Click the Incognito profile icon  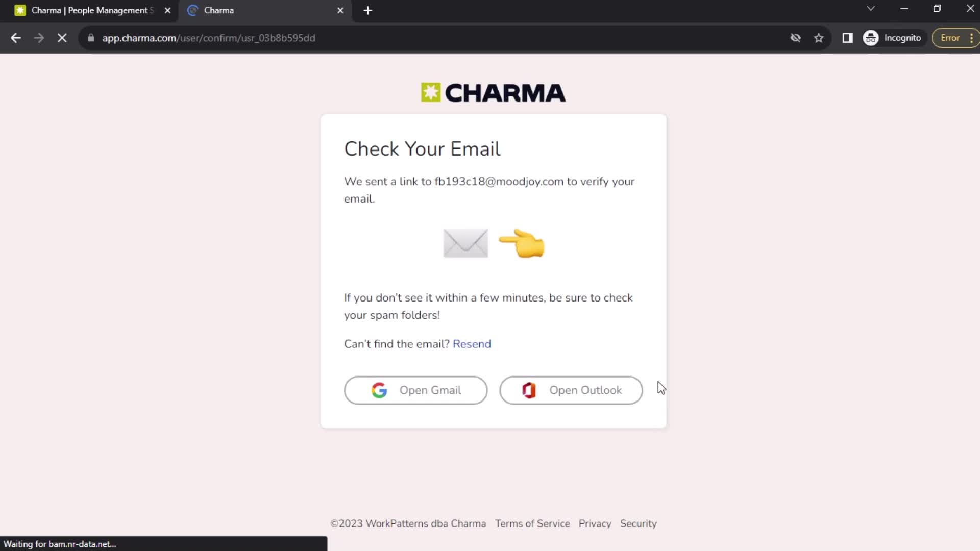(x=872, y=38)
